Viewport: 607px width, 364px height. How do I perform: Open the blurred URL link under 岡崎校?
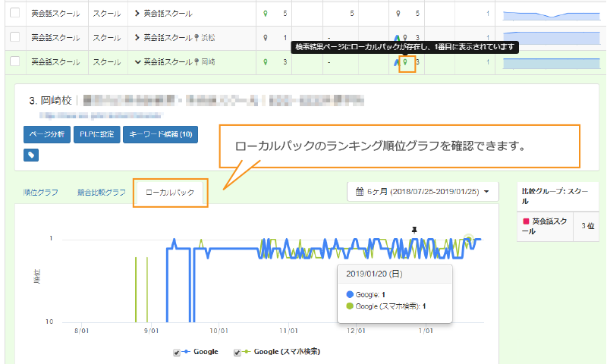point(101,115)
